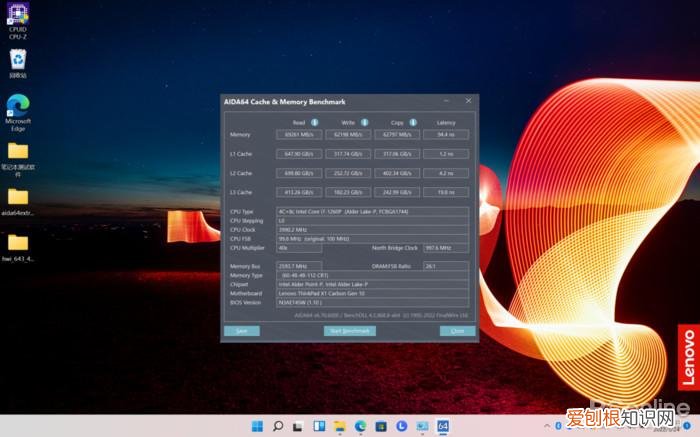Click the Chipset value field

[372, 284]
